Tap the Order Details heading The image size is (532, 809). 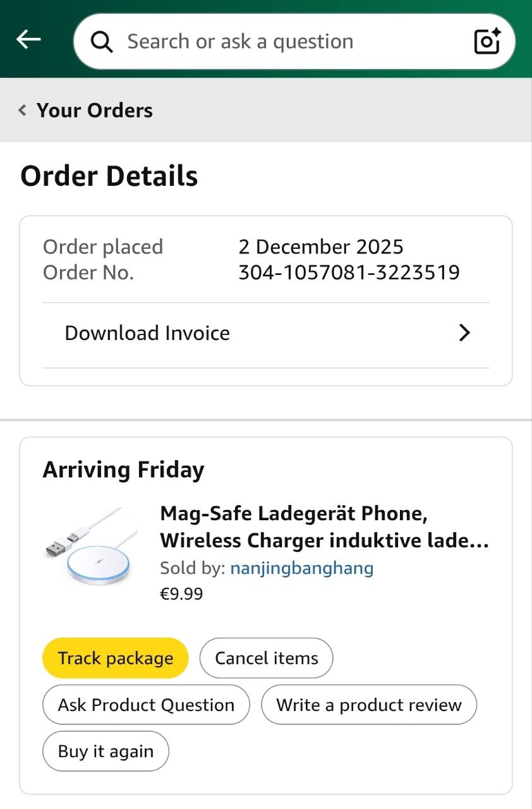pos(109,176)
